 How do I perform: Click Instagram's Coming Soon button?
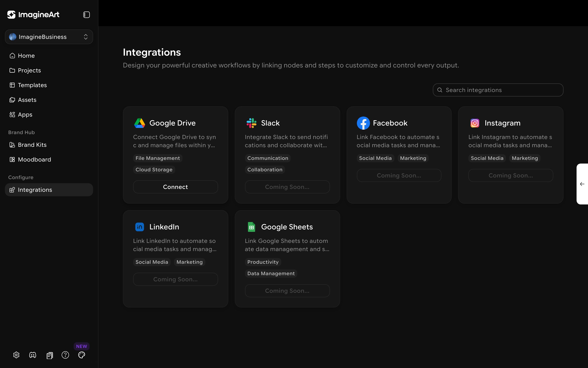[511, 175]
